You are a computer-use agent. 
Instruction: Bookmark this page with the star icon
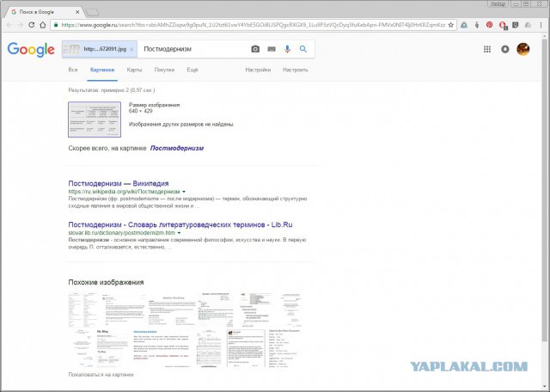point(450,25)
